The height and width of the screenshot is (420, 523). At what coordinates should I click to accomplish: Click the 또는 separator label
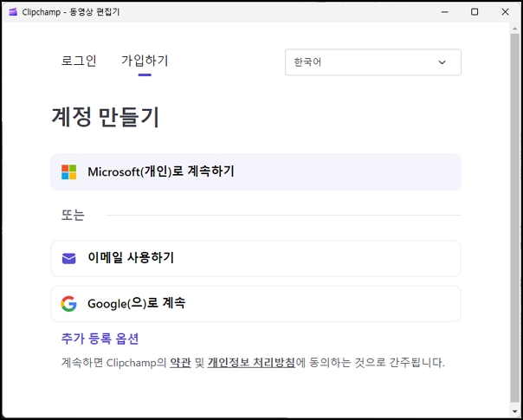point(73,215)
